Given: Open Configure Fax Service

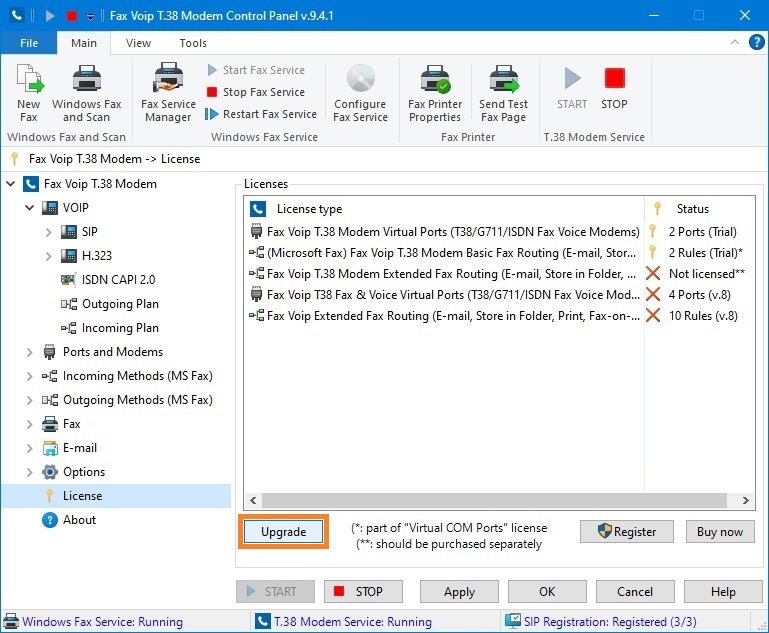Looking at the screenshot, I should click(360, 93).
